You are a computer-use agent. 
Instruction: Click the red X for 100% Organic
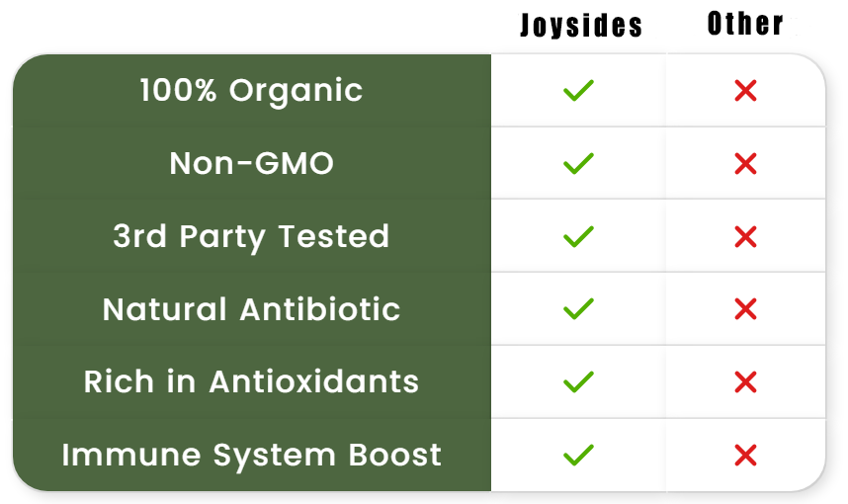point(745,91)
